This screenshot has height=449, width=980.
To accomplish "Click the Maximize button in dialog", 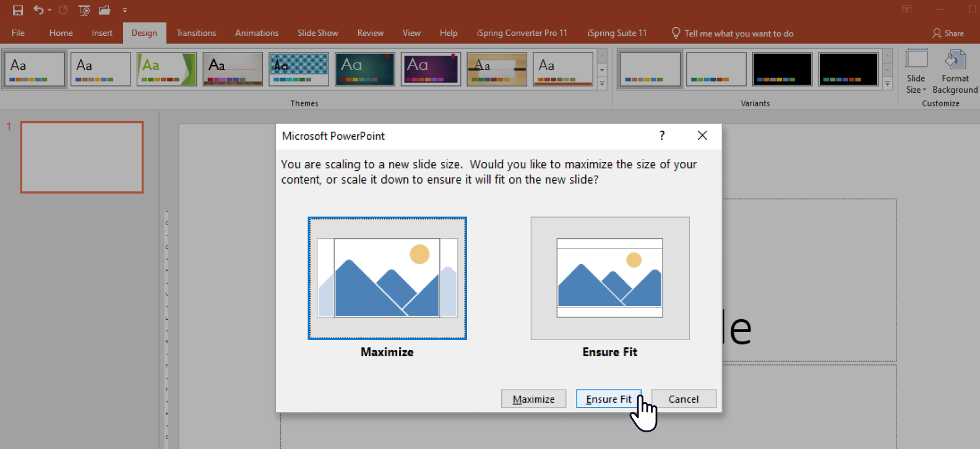I will [534, 399].
